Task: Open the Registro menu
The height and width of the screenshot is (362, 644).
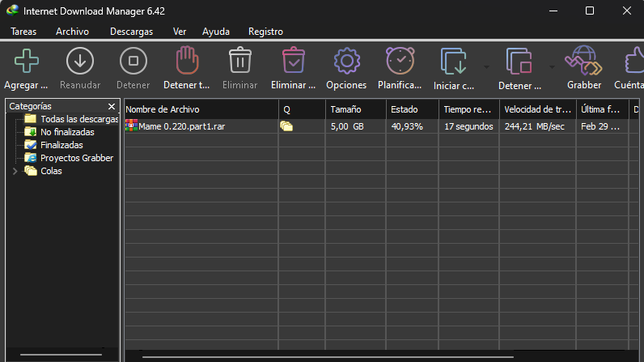Action: 265,32
